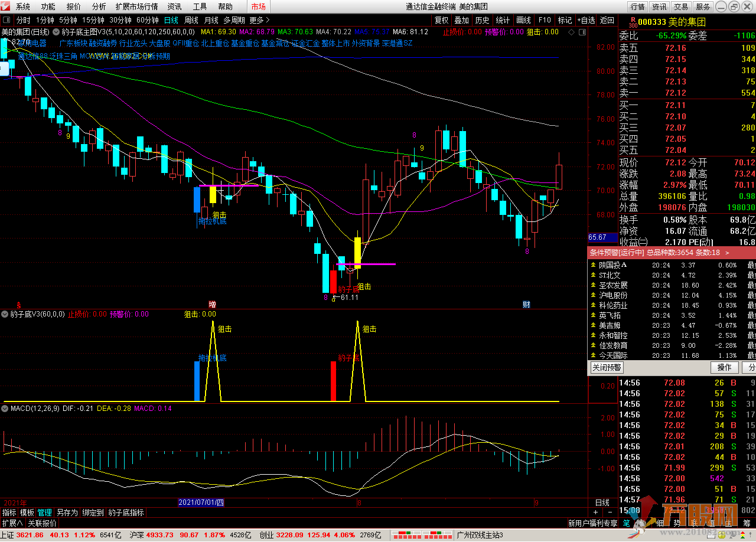Open the 帮助 menu
This screenshot has height=542, width=756.
(225, 6)
